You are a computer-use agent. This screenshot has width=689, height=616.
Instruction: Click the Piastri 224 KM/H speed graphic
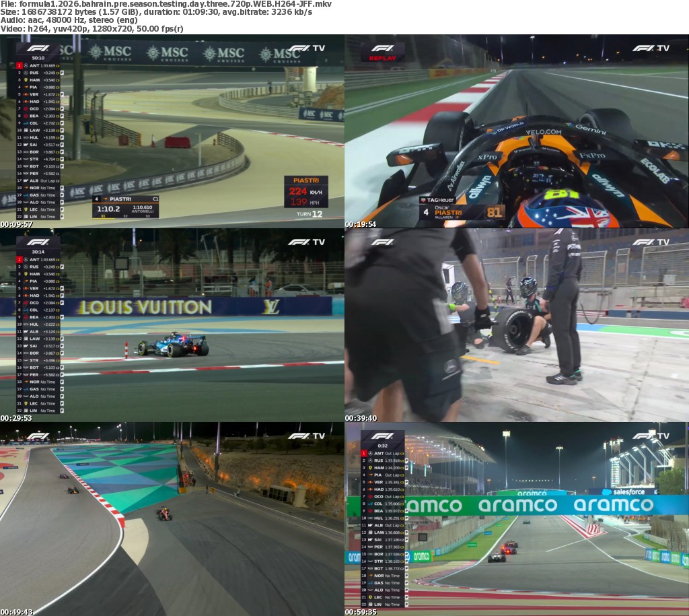pos(305,191)
